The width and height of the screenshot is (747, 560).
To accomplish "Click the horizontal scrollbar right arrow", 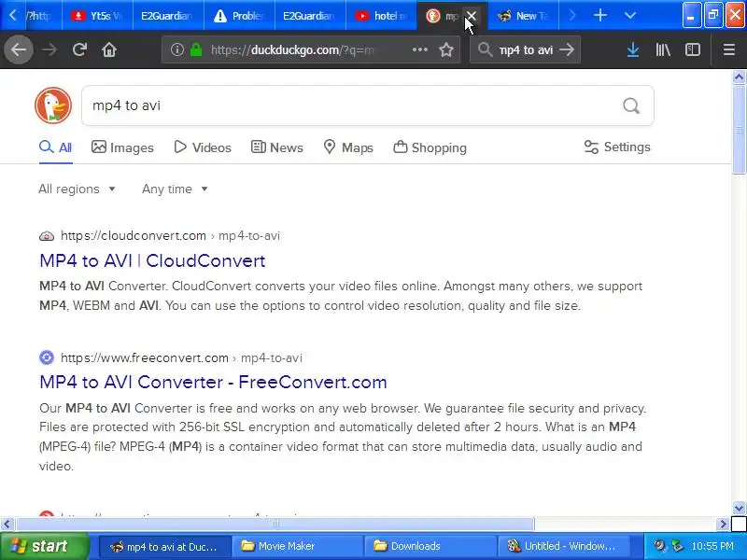I will [723, 524].
